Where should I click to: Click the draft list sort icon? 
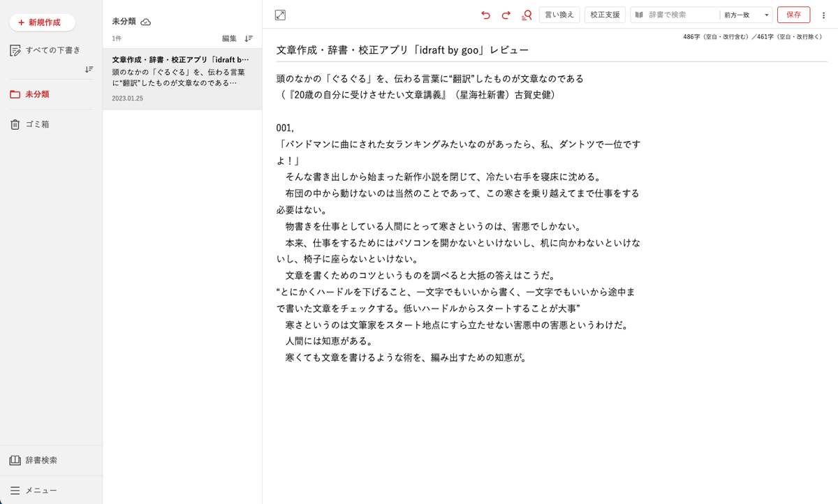pyautogui.click(x=249, y=38)
